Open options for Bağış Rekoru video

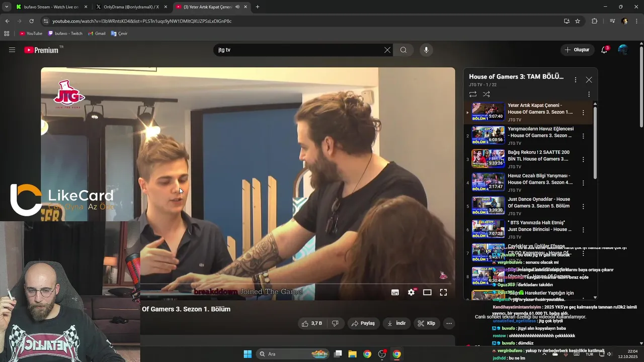pyautogui.click(x=583, y=159)
